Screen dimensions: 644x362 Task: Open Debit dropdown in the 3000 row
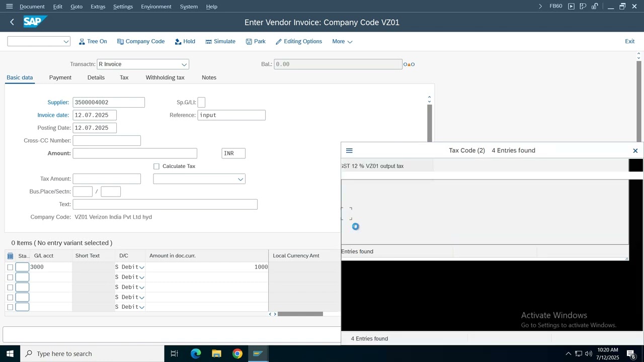click(x=142, y=267)
